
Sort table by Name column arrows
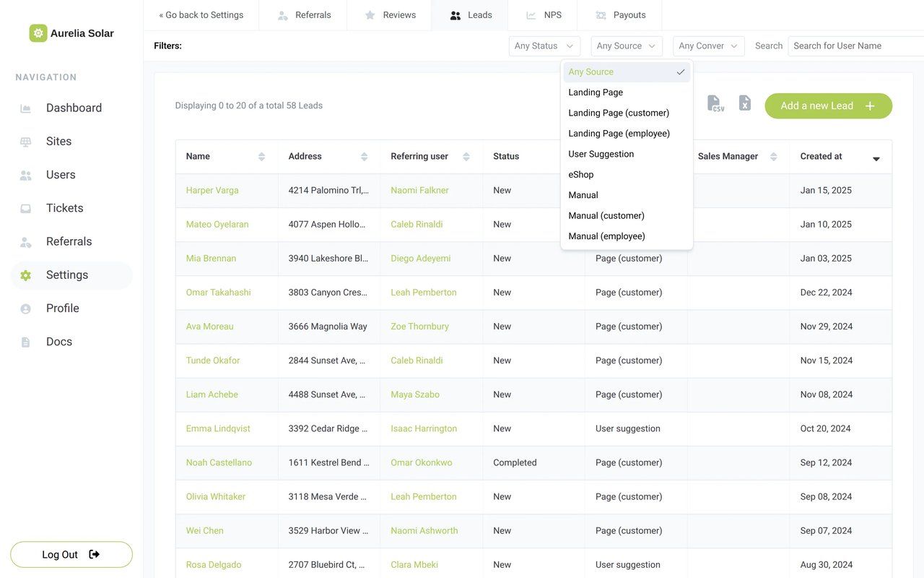click(261, 157)
